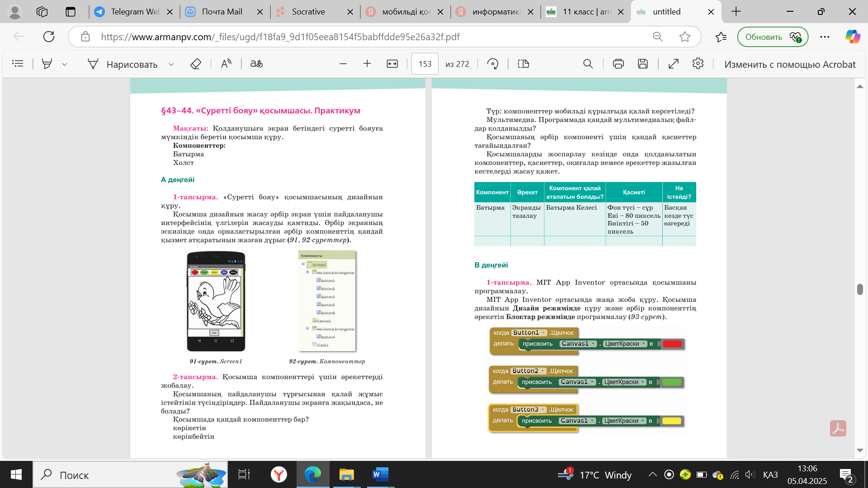
Task: Switch to the Почта Mail tab
Action: 222,12
